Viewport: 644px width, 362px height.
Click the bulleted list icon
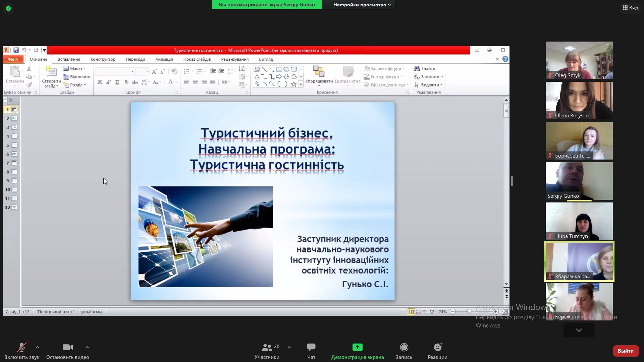187,71
